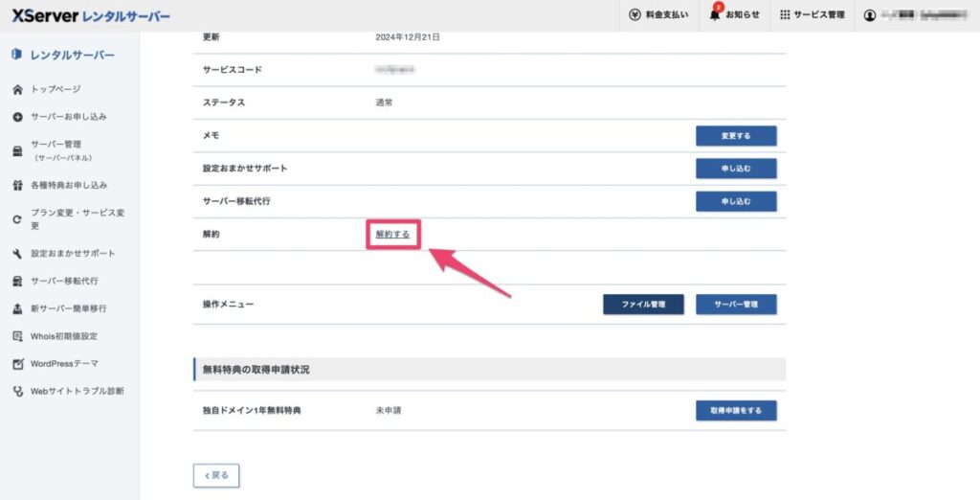
Task: Select サーバー管理 (サーバーパネル) sidebar item
Action: point(61,150)
